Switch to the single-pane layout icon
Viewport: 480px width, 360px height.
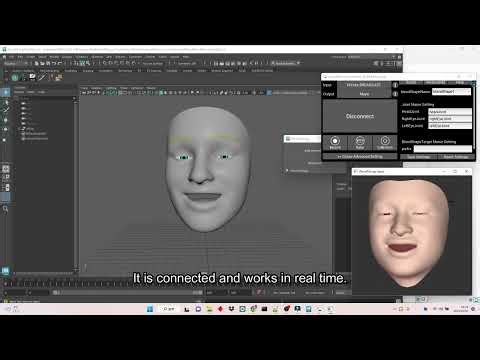6,169
